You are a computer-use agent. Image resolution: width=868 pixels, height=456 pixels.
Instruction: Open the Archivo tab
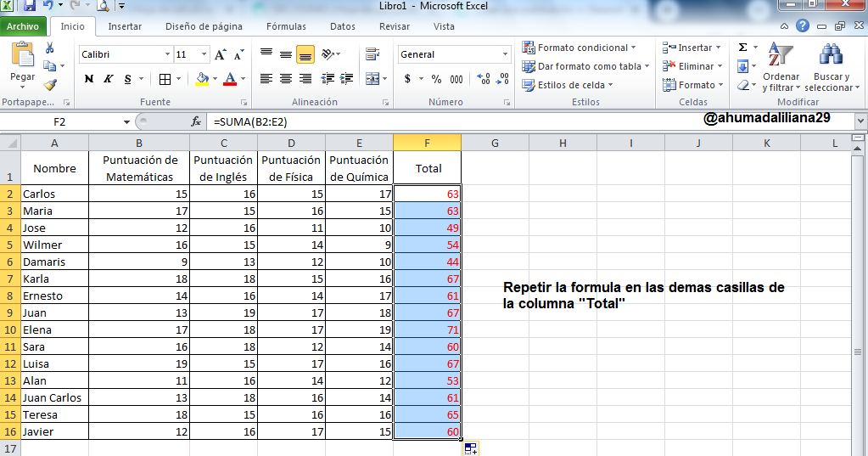[23, 26]
